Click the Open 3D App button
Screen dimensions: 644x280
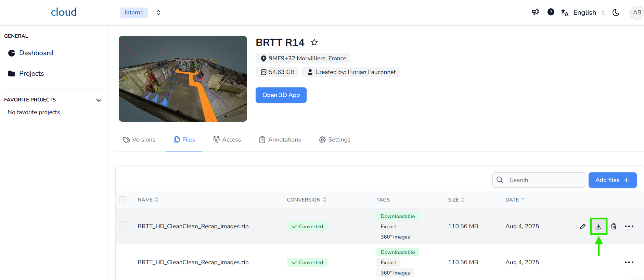pos(281,95)
